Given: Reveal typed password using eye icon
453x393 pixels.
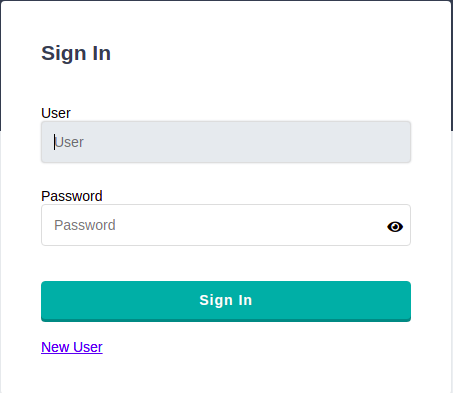Looking at the screenshot, I should coord(395,227).
